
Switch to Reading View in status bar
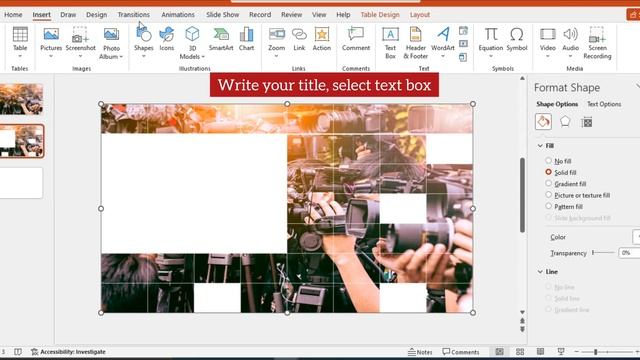click(540, 351)
